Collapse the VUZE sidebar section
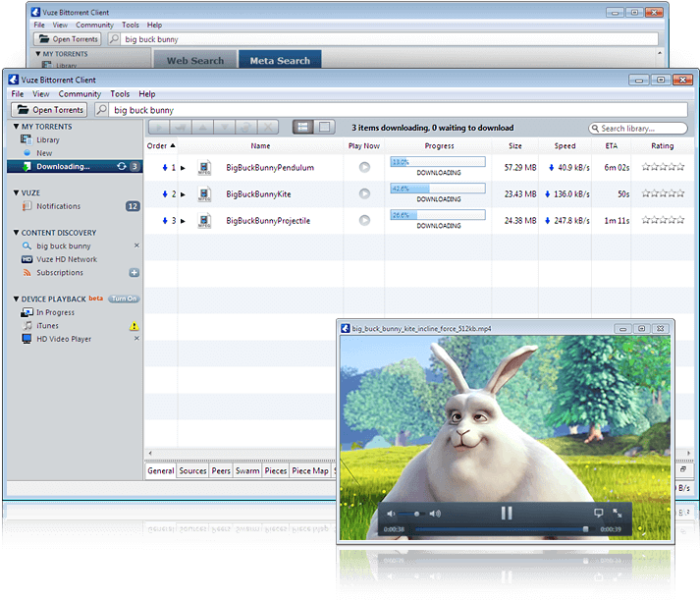700x600 pixels. pyautogui.click(x=16, y=192)
